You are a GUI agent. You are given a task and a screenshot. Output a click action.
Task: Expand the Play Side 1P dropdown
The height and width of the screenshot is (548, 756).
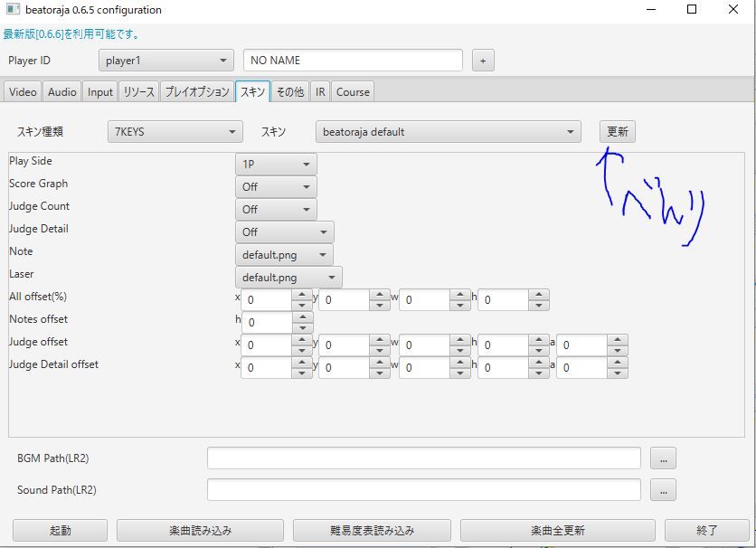(x=276, y=165)
